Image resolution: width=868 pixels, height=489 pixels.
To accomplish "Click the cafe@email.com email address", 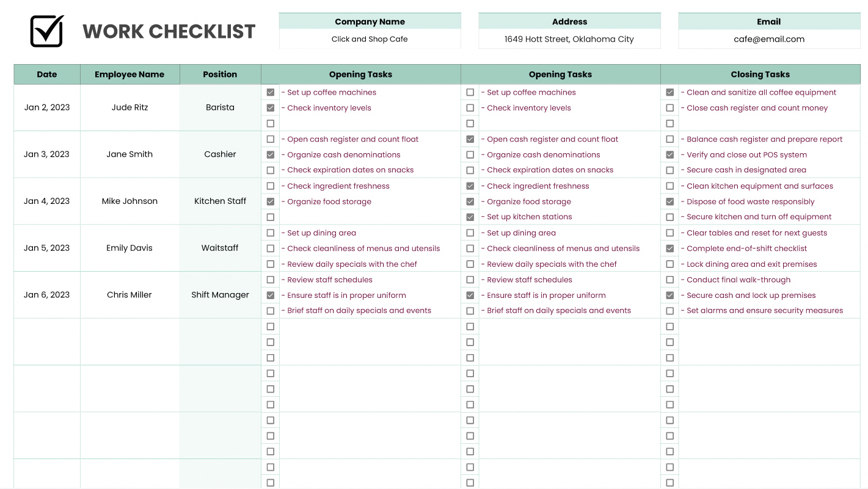I will click(769, 39).
